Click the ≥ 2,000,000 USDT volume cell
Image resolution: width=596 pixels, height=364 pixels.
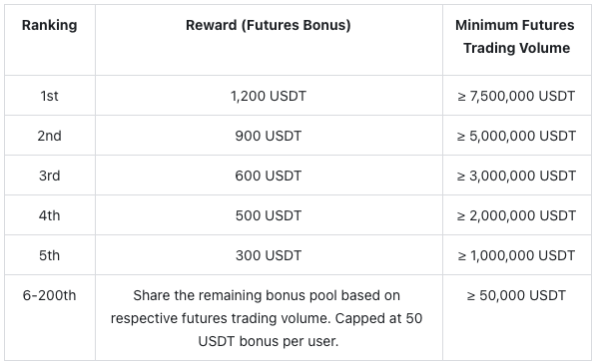tap(517, 215)
